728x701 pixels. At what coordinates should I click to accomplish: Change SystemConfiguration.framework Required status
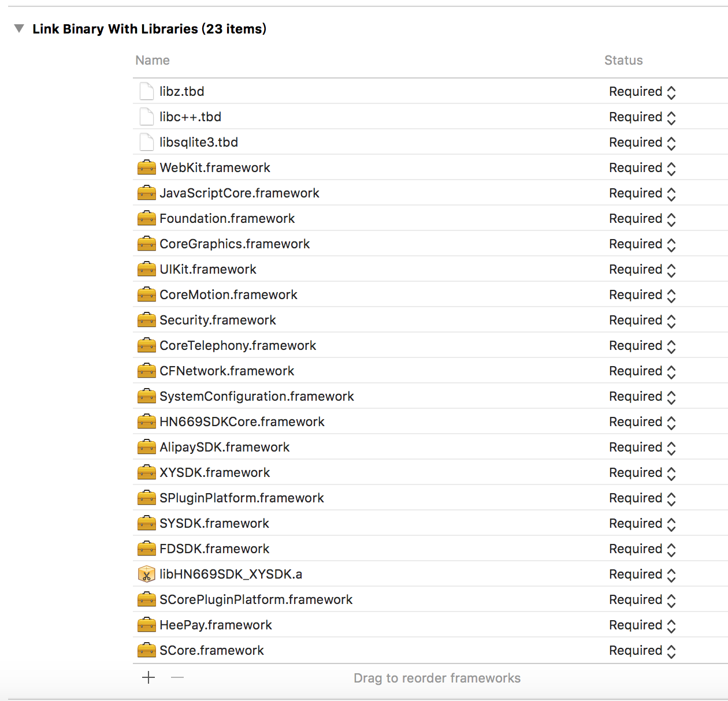[x=642, y=397]
